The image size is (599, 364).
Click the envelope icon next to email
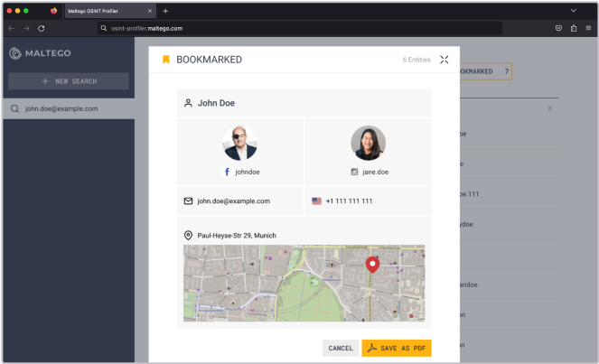(188, 201)
